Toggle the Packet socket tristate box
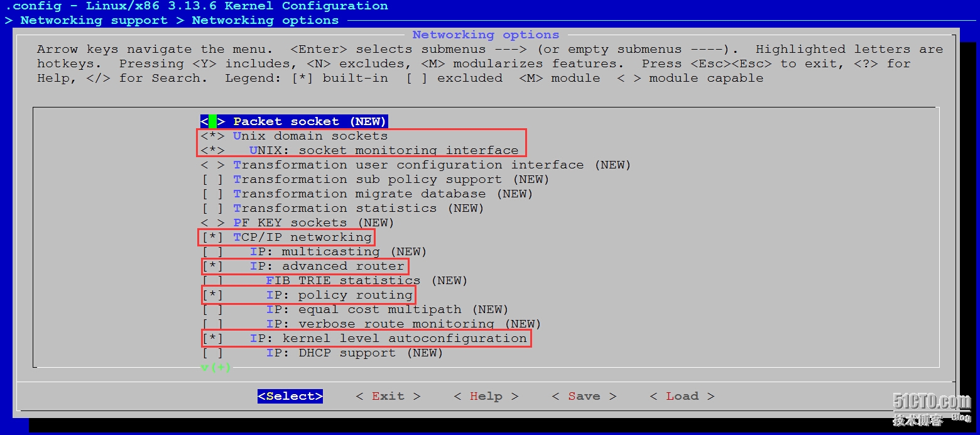This screenshot has width=980, height=435. (212, 121)
